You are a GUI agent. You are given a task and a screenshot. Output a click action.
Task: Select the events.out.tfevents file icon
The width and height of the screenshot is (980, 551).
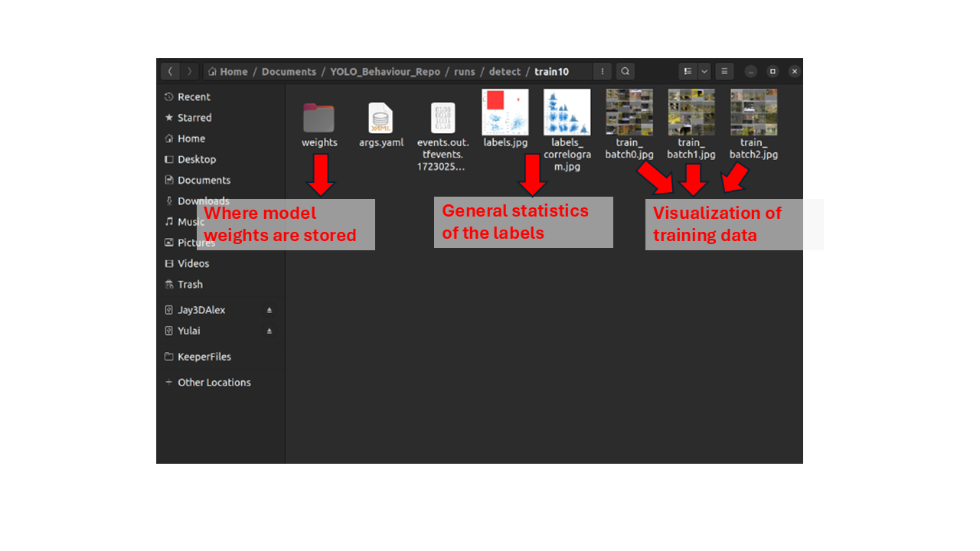[443, 118]
